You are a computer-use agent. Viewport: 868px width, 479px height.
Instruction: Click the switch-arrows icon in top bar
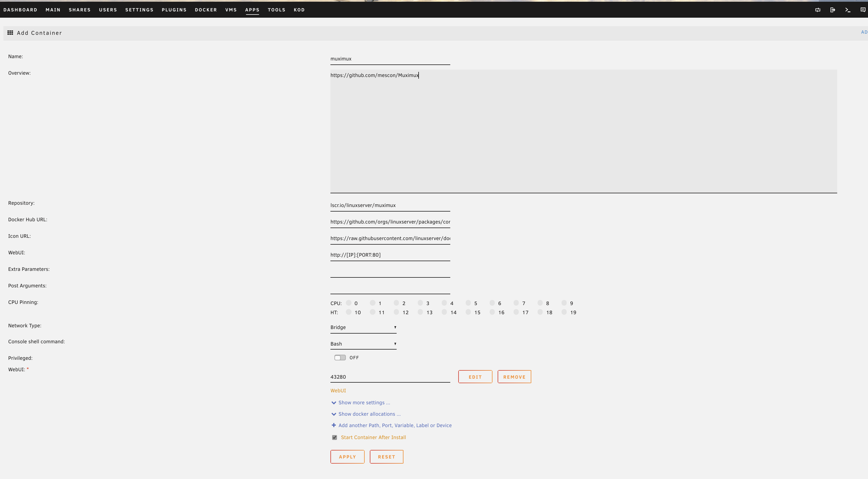pos(818,10)
